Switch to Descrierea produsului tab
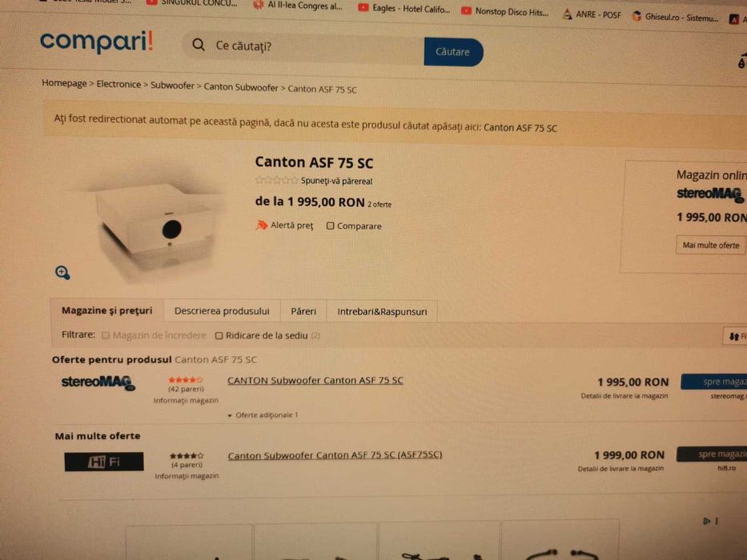Viewport: 747px width, 560px height. click(222, 311)
